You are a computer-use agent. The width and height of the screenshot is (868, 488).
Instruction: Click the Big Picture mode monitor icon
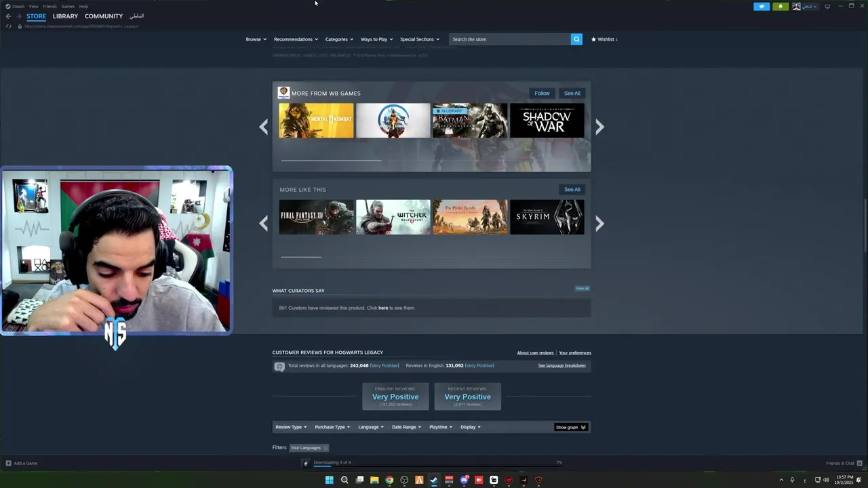827,6
